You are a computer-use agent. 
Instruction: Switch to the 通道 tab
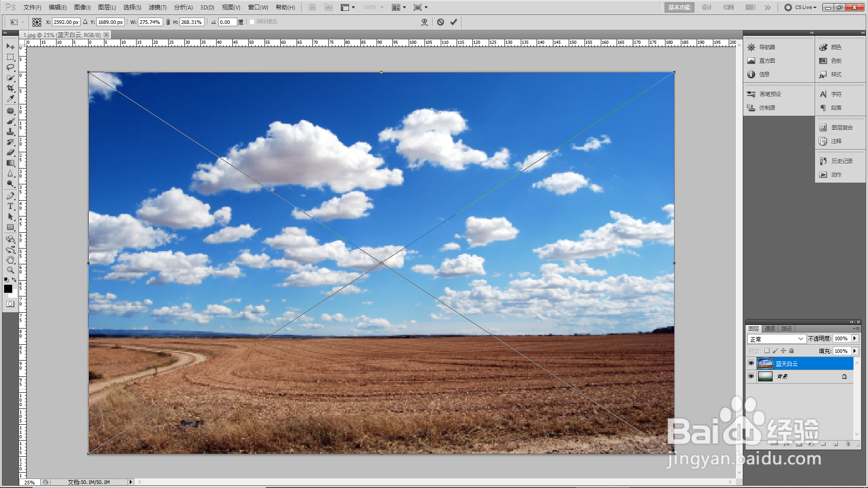(x=770, y=328)
